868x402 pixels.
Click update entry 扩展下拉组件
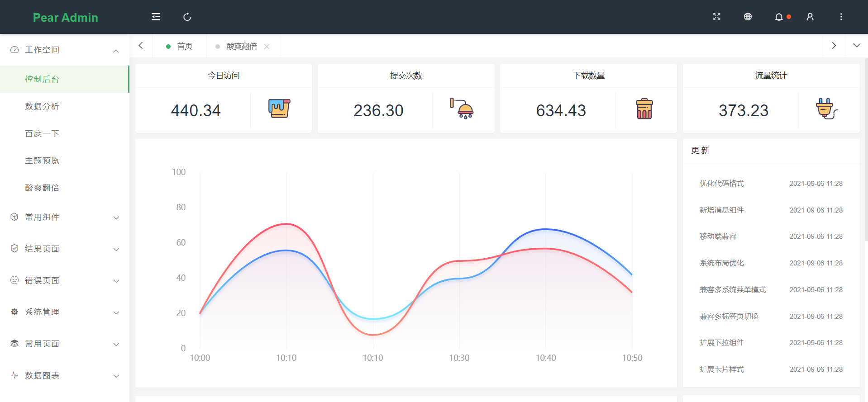[x=721, y=342]
